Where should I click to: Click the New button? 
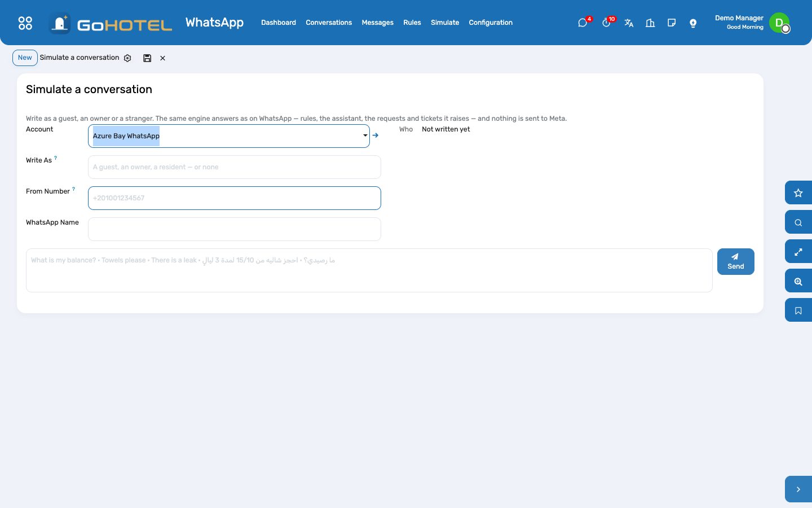tap(25, 58)
